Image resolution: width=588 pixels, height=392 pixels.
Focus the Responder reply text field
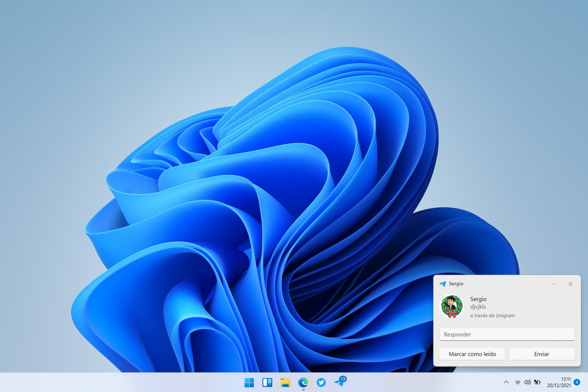(x=507, y=334)
